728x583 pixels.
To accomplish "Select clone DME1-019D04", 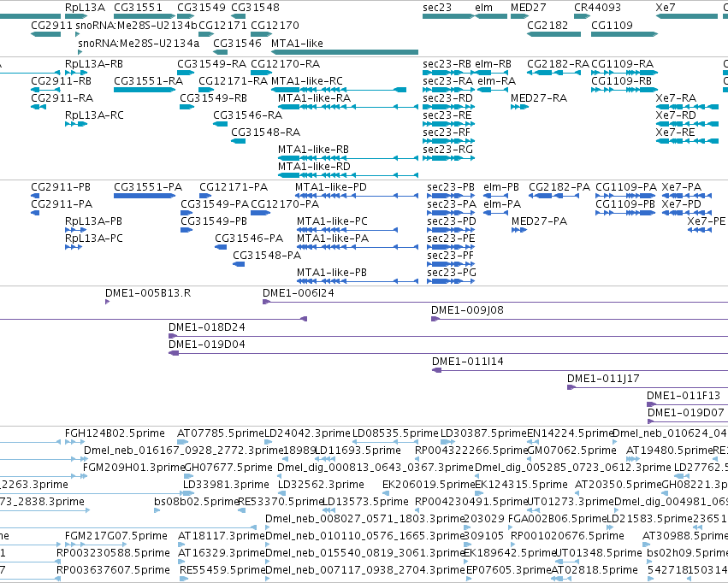I will click(207, 344).
